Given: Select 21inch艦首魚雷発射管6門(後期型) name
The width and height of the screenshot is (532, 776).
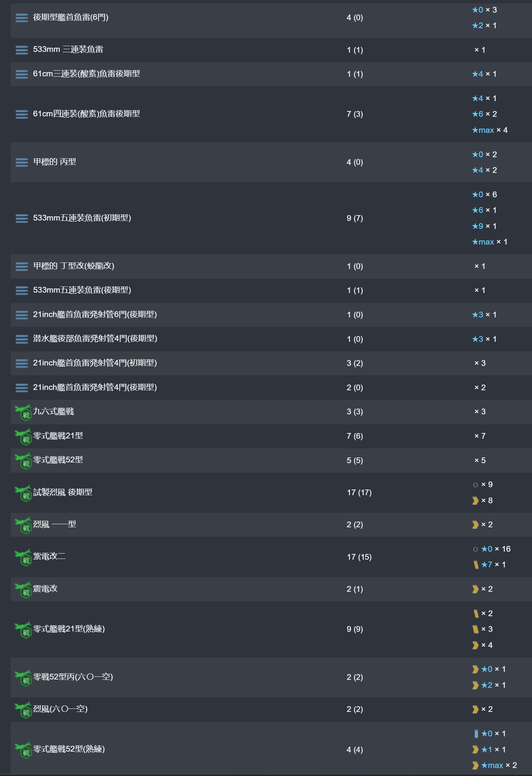Looking at the screenshot, I should click(x=95, y=314).
